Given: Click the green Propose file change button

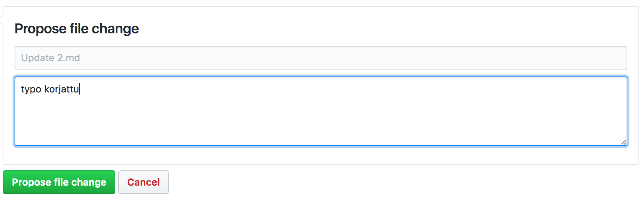Looking at the screenshot, I should point(59,182).
